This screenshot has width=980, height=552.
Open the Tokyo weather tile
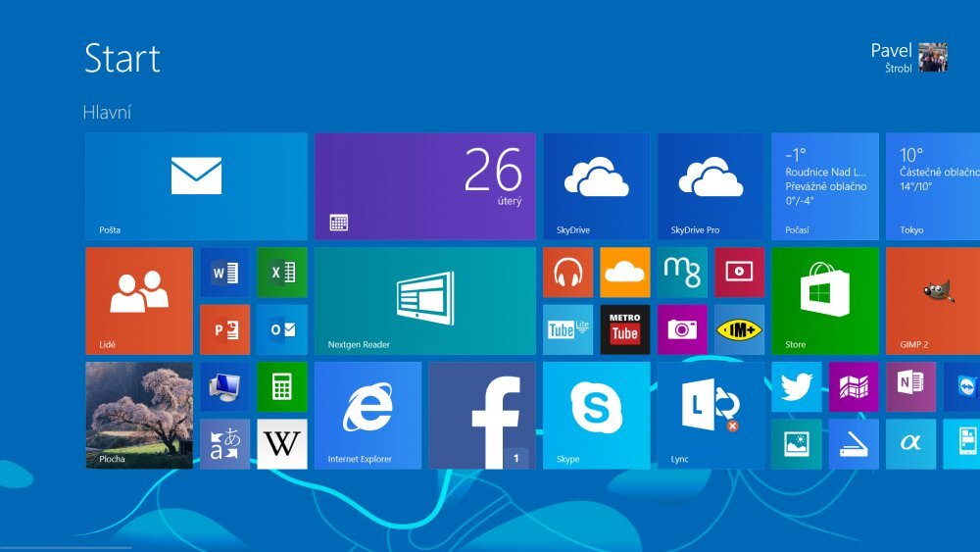[933, 186]
